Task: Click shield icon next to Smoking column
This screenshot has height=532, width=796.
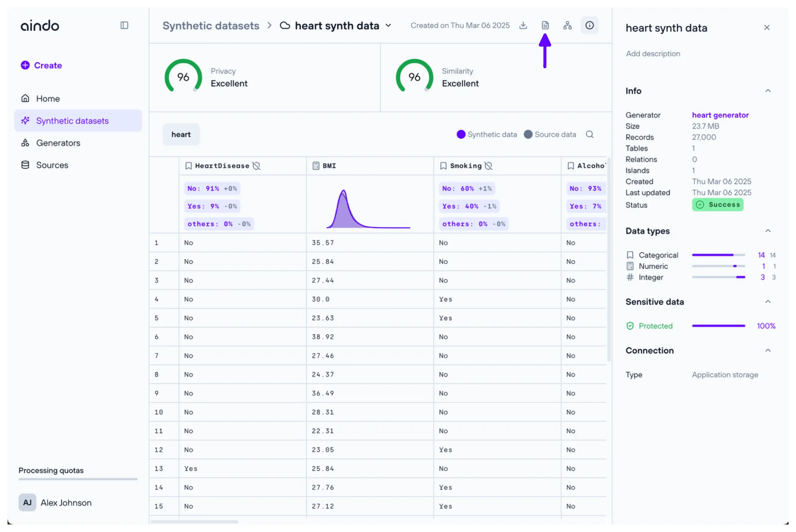Action: [x=488, y=166]
